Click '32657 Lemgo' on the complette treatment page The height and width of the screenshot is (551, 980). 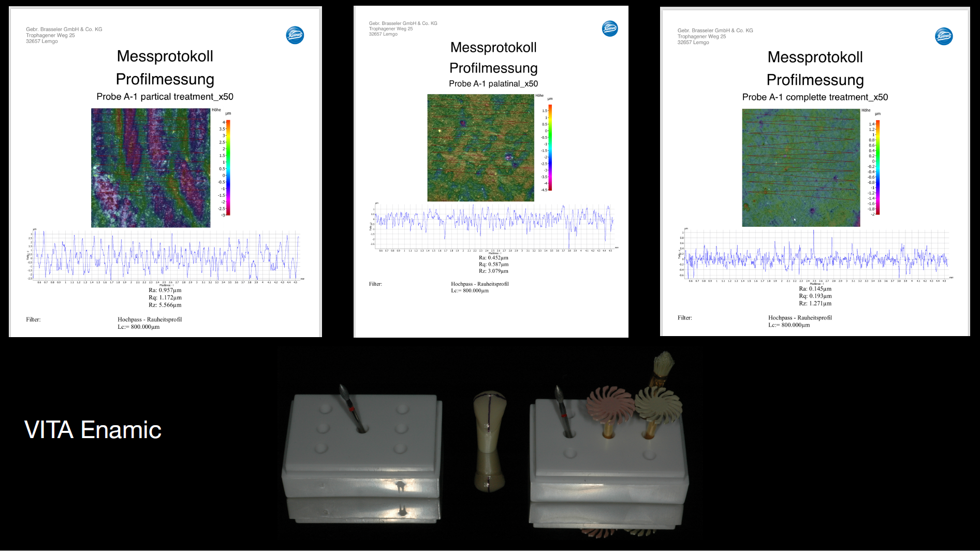693,42
